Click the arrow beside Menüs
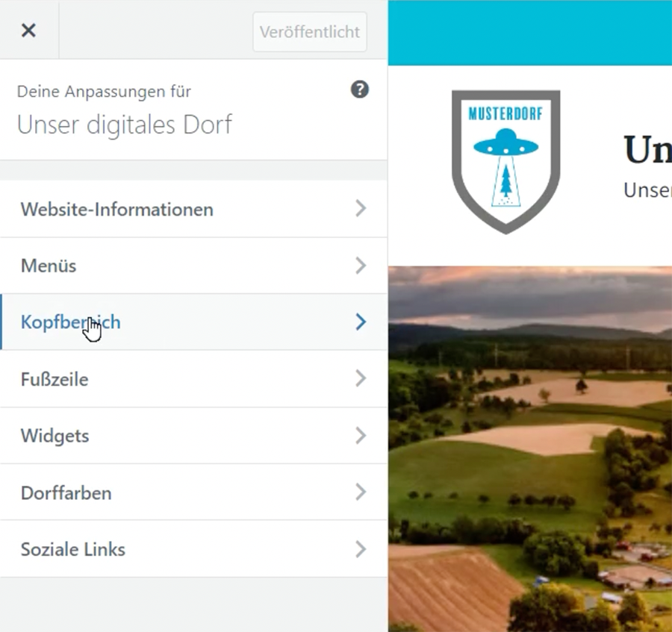The width and height of the screenshot is (672, 632). coord(361,266)
